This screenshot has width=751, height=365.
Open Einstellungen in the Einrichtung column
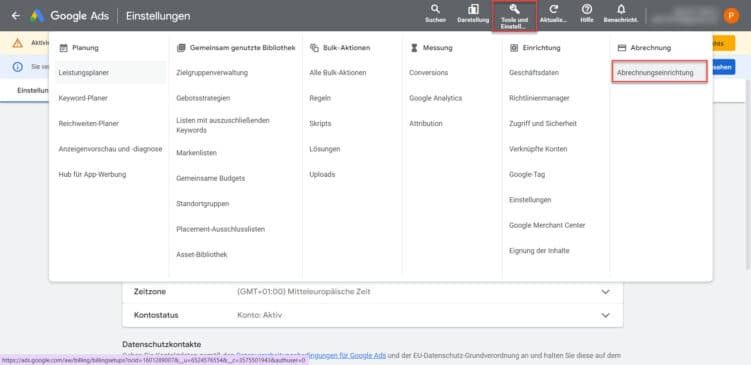pos(530,200)
